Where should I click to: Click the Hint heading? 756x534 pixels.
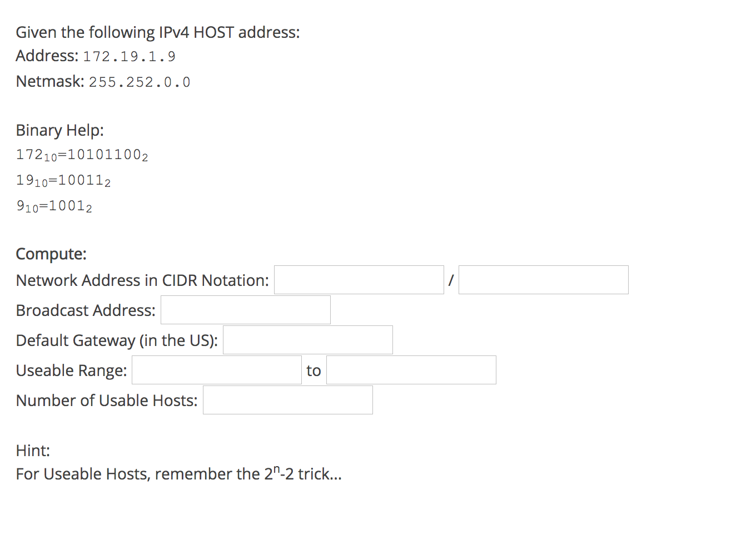coord(33,450)
